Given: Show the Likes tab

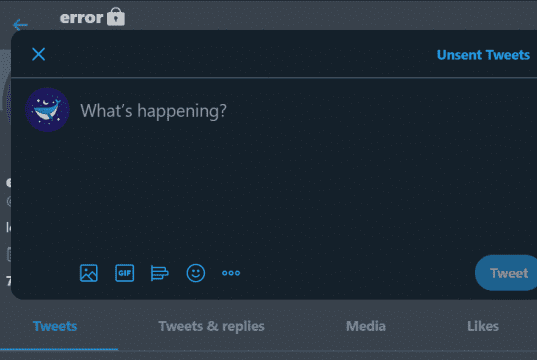Looking at the screenshot, I should pyautogui.click(x=483, y=326).
